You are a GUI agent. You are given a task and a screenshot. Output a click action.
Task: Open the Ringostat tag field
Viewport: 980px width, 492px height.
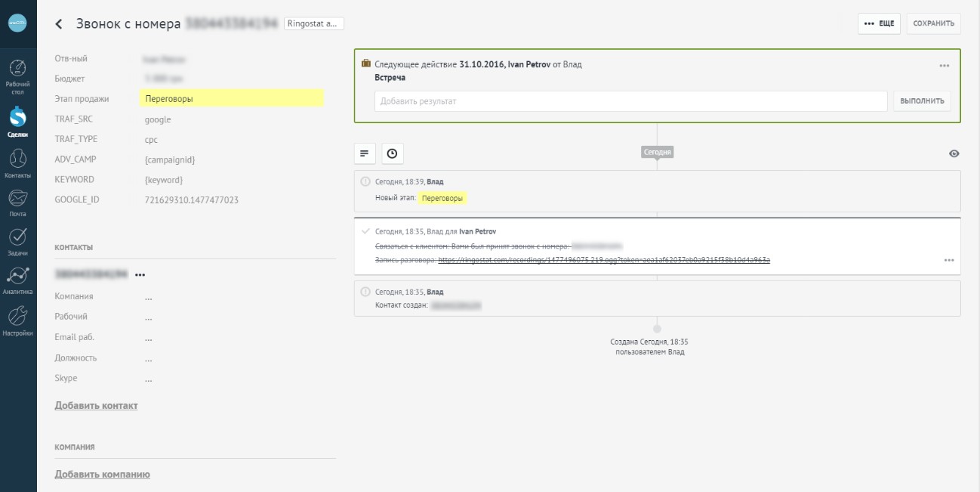click(x=314, y=23)
